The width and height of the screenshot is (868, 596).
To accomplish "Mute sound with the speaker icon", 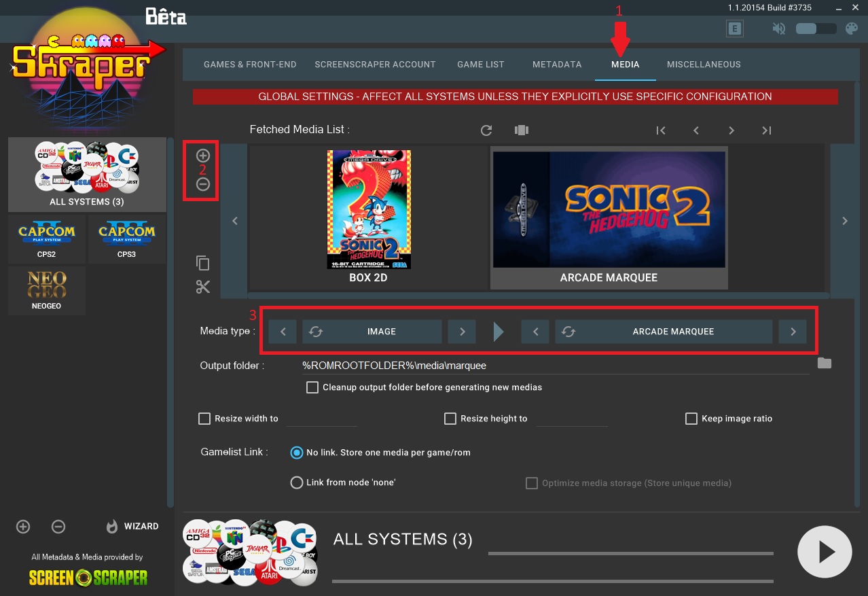I will point(779,29).
